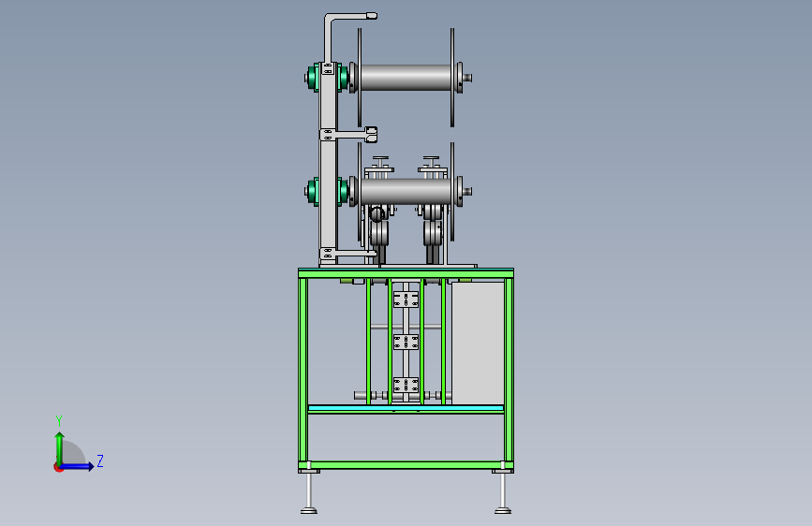This screenshot has height=526, width=812.
Task: Select the upper spool drum in the model
Action: coord(406,78)
